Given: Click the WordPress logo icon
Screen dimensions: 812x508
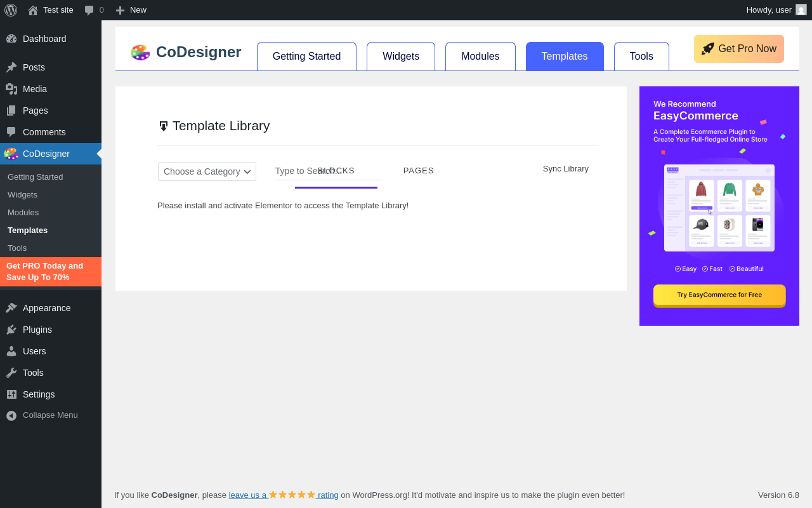Looking at the screenshot, I should 11,10.
